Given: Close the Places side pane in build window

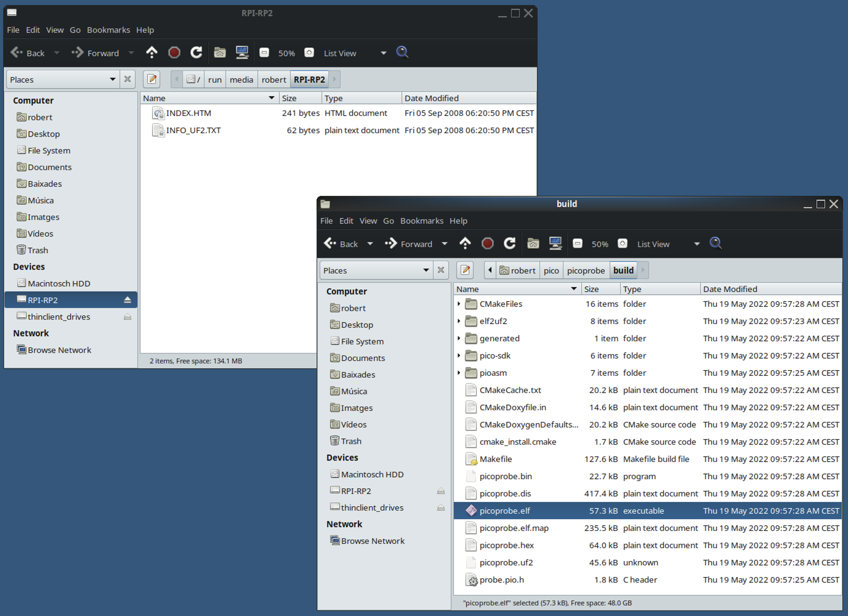Looking at the screenshot, I should coord(441,270).
